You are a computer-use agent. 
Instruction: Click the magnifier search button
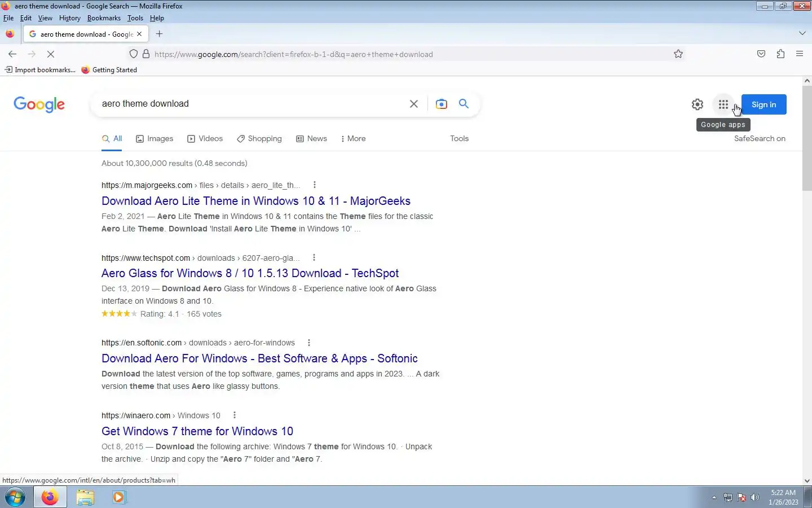point(464,104)
